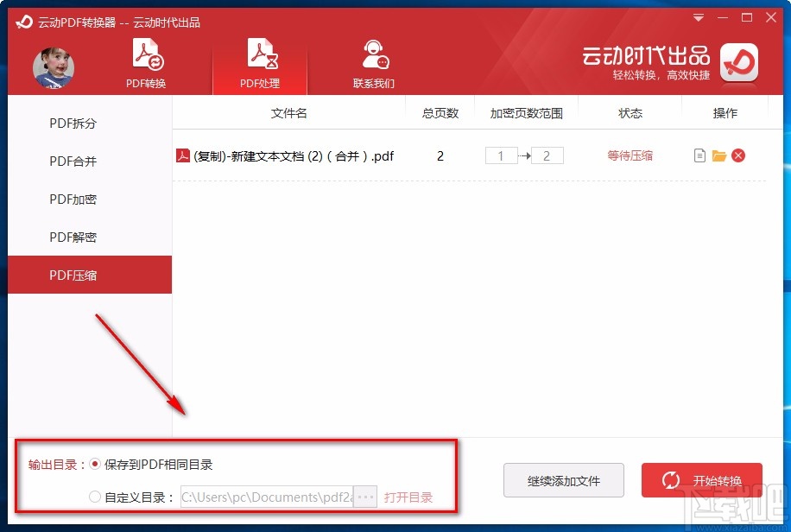
Task: Click the red PDF file icon beside the filename
Action: tap(181, 156)
